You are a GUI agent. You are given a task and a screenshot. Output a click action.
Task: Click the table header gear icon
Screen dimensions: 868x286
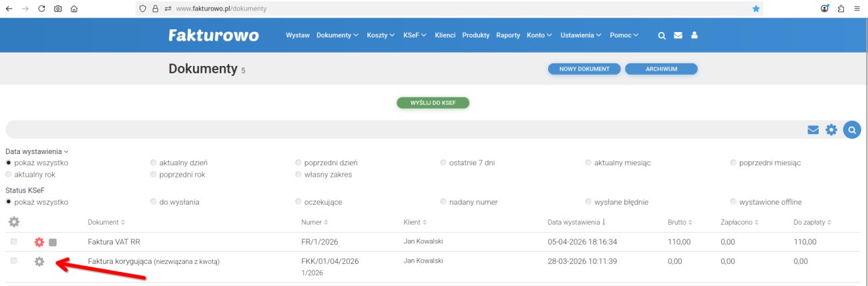[14, 222]
